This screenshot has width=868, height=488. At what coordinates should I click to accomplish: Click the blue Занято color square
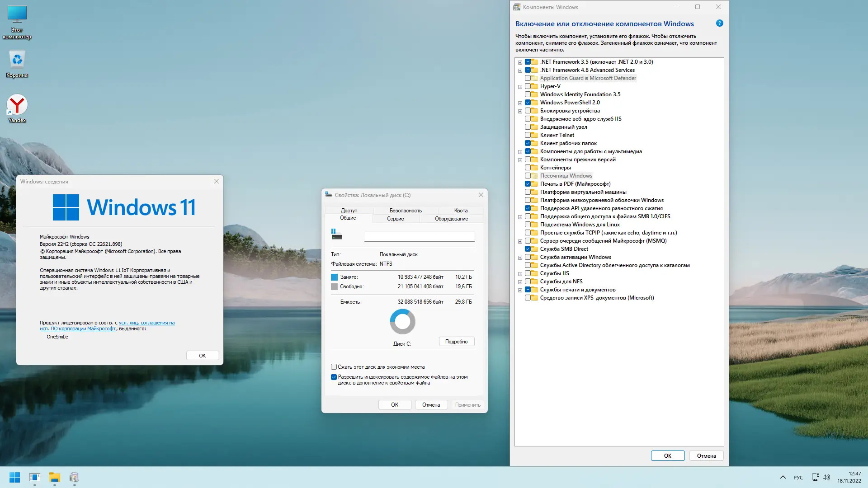pyautogui.click(x=334, y=277)
